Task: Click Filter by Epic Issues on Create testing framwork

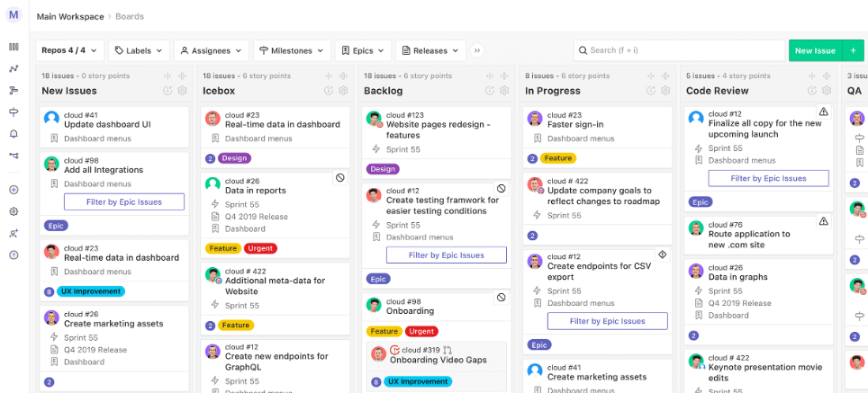Action: pyautogui.click(x=447, y=255)
